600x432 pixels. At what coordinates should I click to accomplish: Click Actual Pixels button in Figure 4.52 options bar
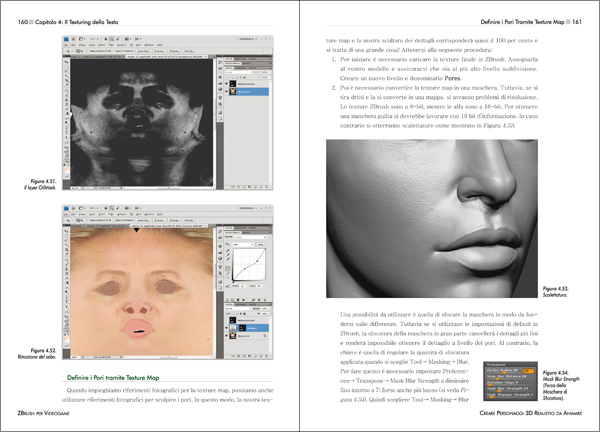coord(143,220)
